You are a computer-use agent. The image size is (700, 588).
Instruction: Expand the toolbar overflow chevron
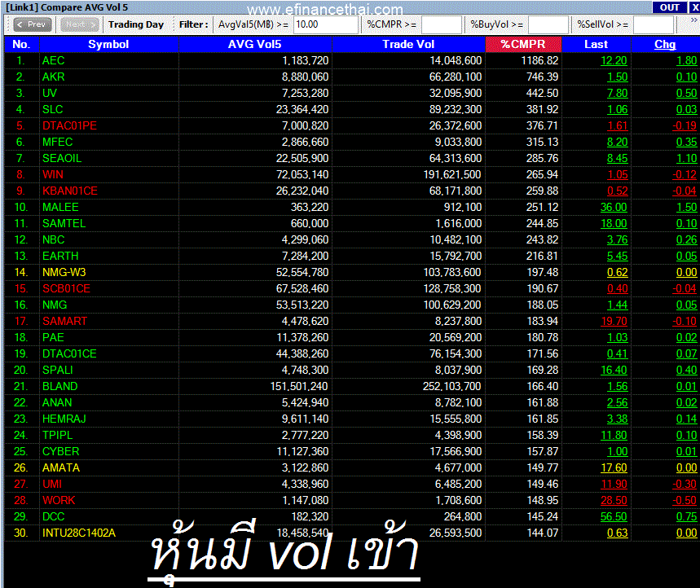(694, 20)
